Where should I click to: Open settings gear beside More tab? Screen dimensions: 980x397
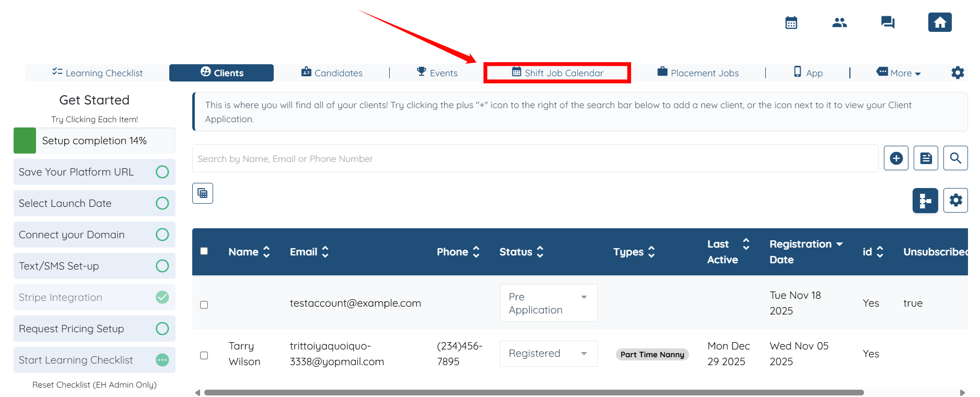[958, 73]
